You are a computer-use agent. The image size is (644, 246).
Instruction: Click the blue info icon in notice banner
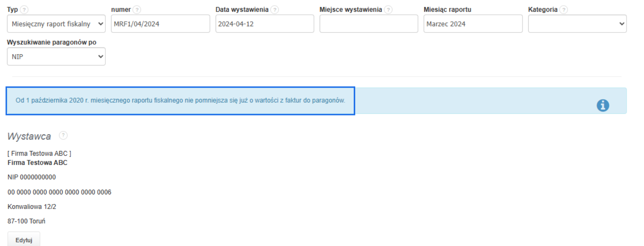603,105
